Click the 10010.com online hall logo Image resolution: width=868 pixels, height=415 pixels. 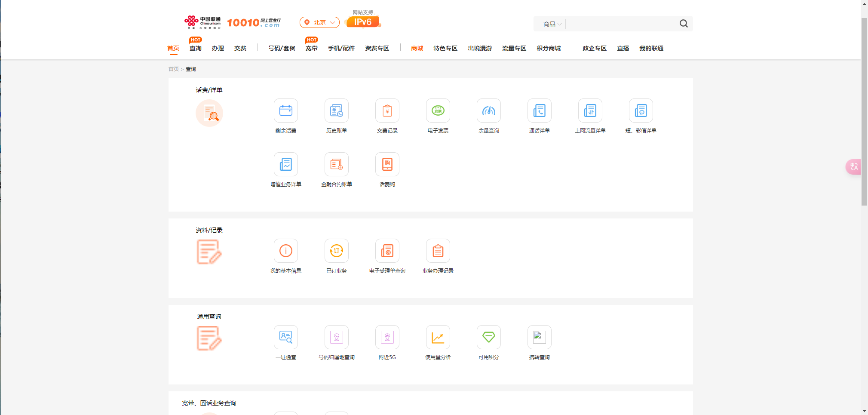tap(254, 22)
